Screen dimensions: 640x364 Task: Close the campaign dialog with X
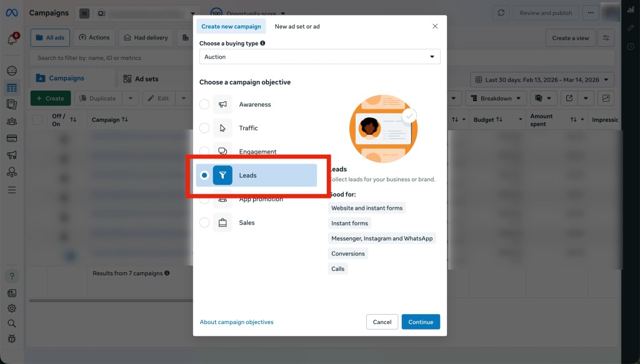tap(435, 26)
